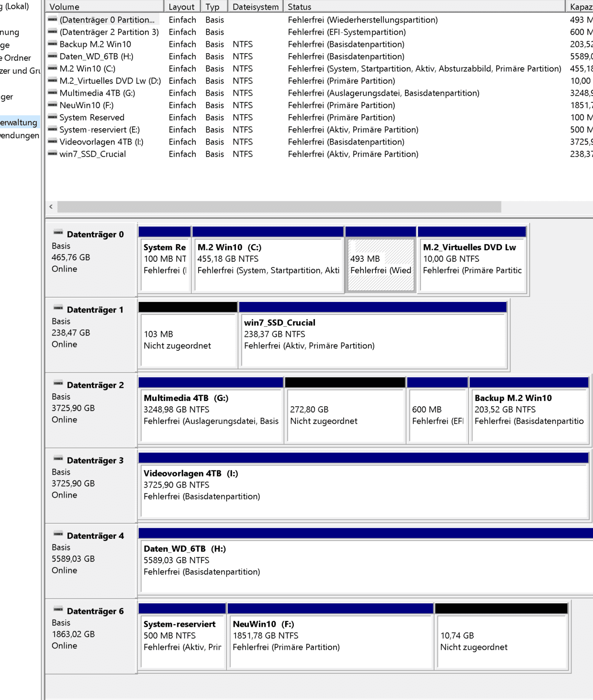
Task: Click the drive icon for Multimedia 4TB (G:) row
Action: 53,92
